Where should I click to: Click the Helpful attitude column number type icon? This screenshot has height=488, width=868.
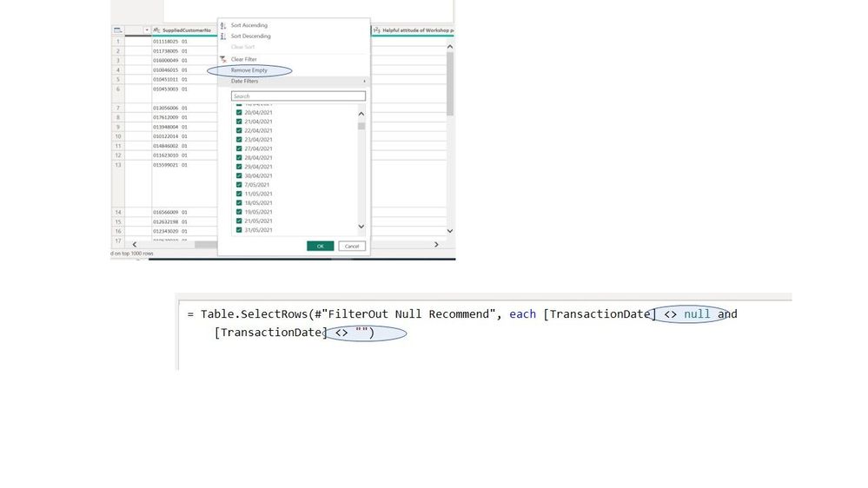coord(376,30)
